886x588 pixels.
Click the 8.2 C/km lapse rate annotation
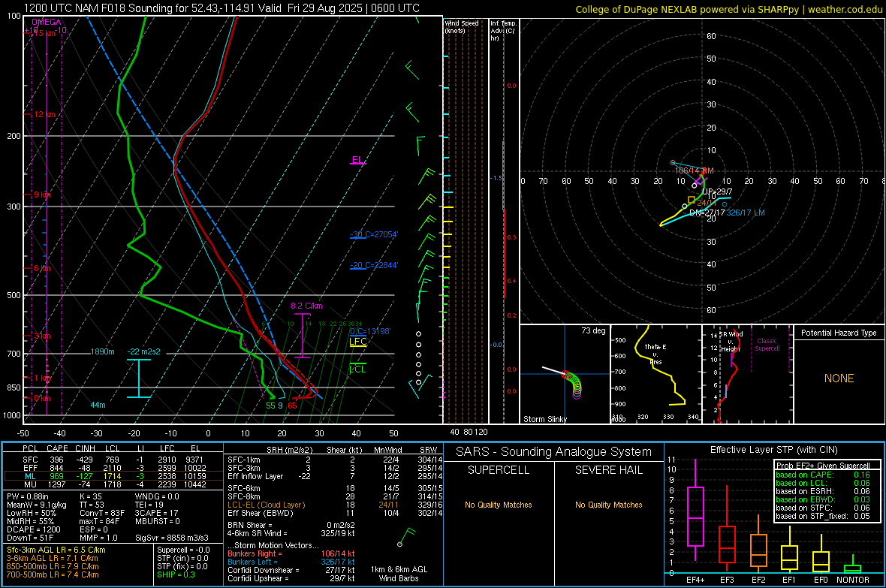(x=306, y=306)
